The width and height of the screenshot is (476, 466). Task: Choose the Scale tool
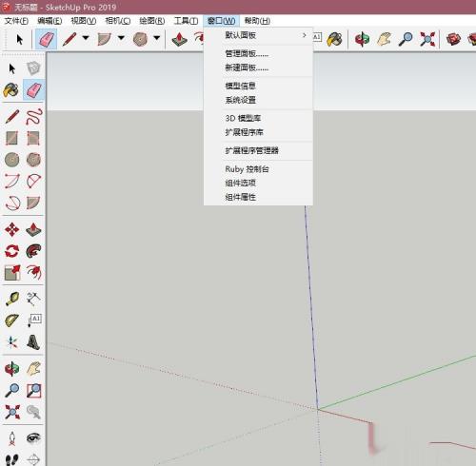12,273
